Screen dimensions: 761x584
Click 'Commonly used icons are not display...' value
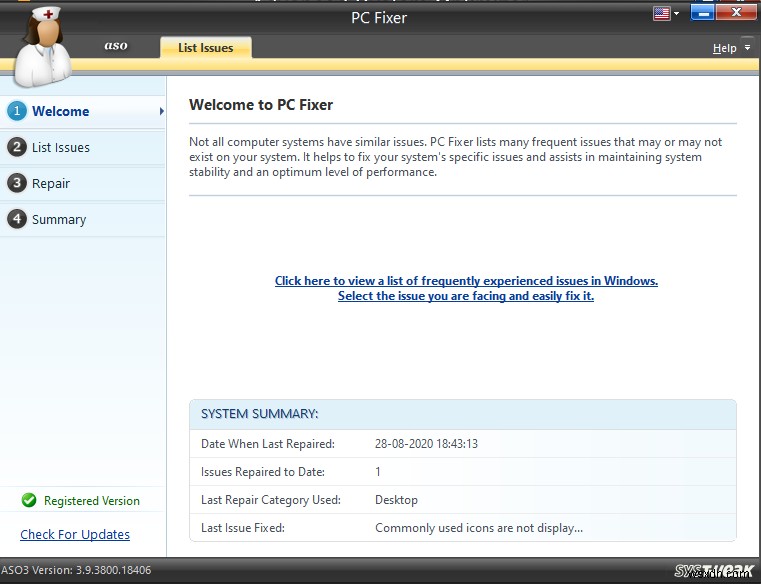pos(479,528)
